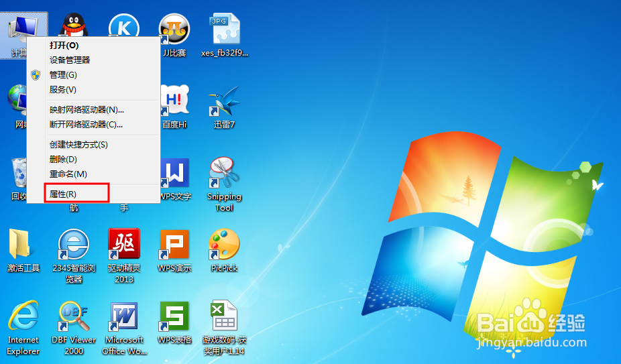Choose 打开(O) in the context menu

93,45
